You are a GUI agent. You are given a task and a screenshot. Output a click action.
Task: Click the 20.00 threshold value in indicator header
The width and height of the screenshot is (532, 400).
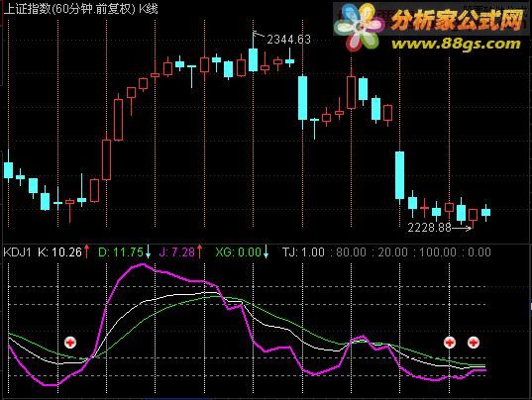coord(393,252)
